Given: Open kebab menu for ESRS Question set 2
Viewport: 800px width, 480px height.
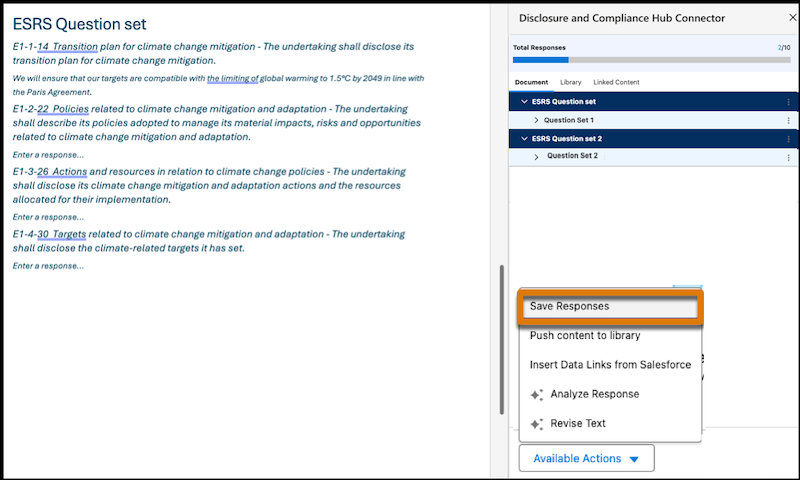Looking at the screenshot, I should pyautogui.click(x=788, y=139).
